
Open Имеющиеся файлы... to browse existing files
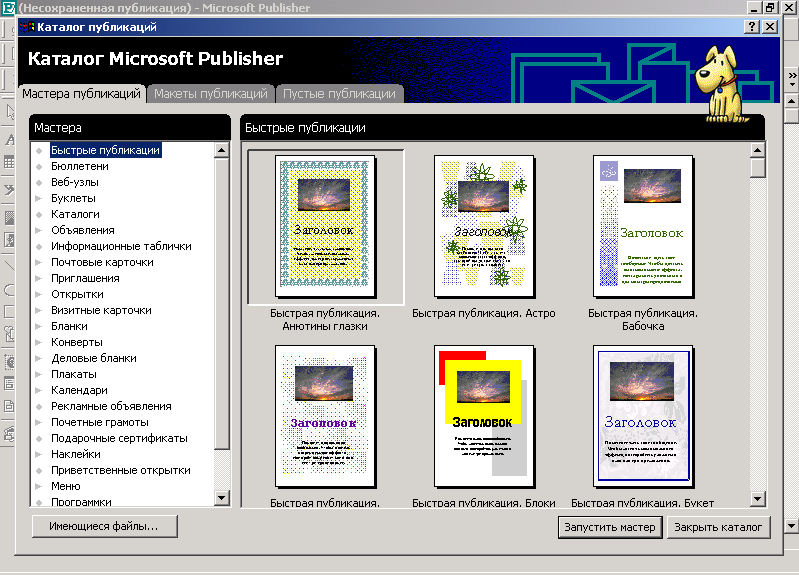(x=104, y=525)
